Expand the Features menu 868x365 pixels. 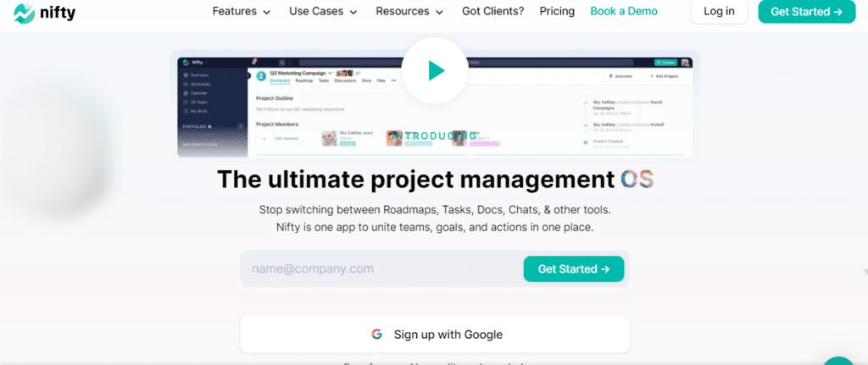pos(242,12)
